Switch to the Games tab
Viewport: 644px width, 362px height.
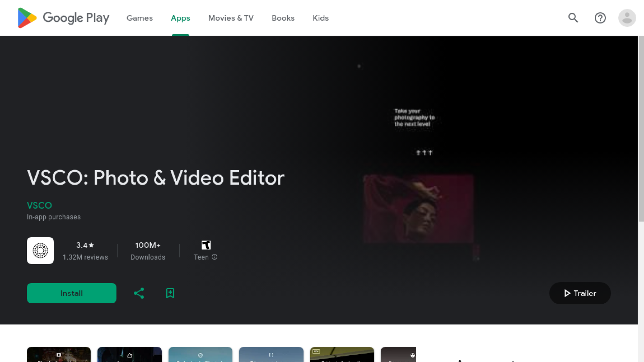[140, 18]
